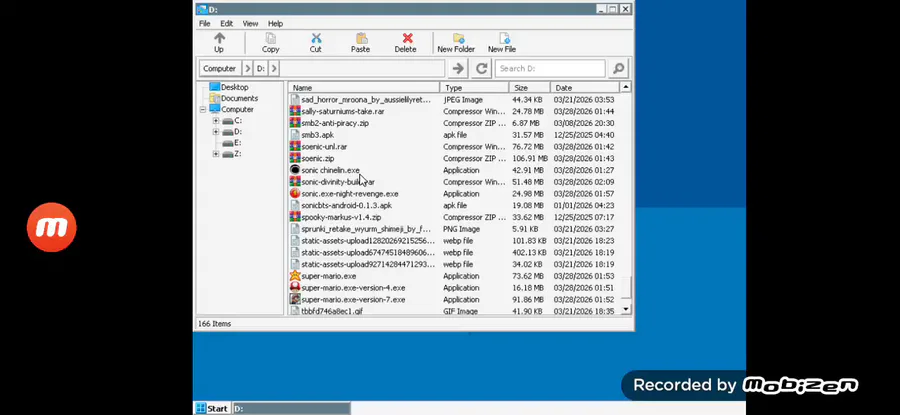The width and height of the screenshot is (900, 415).
Task: Select the soenic.zip archive icon
Action: point(295,158)
